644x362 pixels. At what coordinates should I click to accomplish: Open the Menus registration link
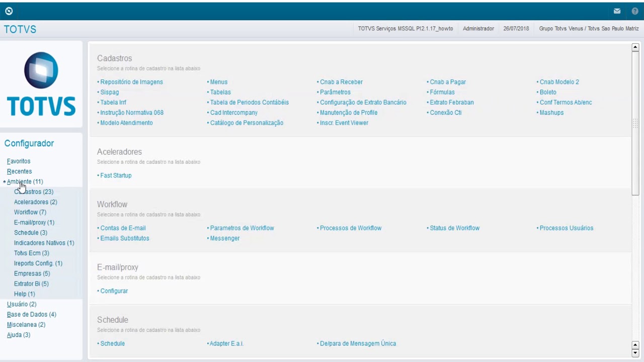[x=219, y=82]
